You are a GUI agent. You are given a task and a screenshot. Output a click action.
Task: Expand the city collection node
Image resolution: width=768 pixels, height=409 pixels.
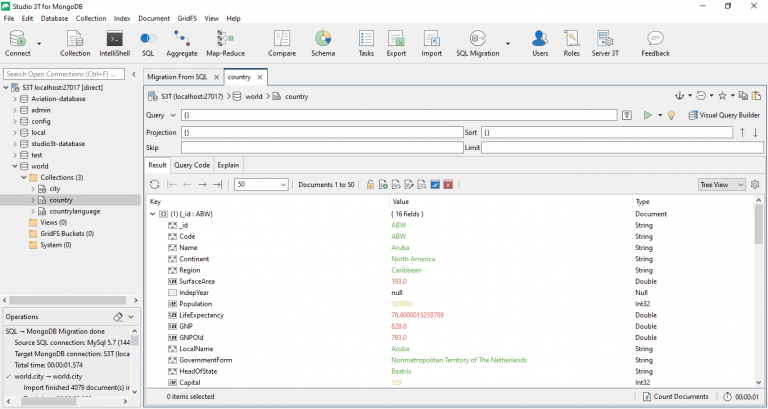[x=32, y=188]
